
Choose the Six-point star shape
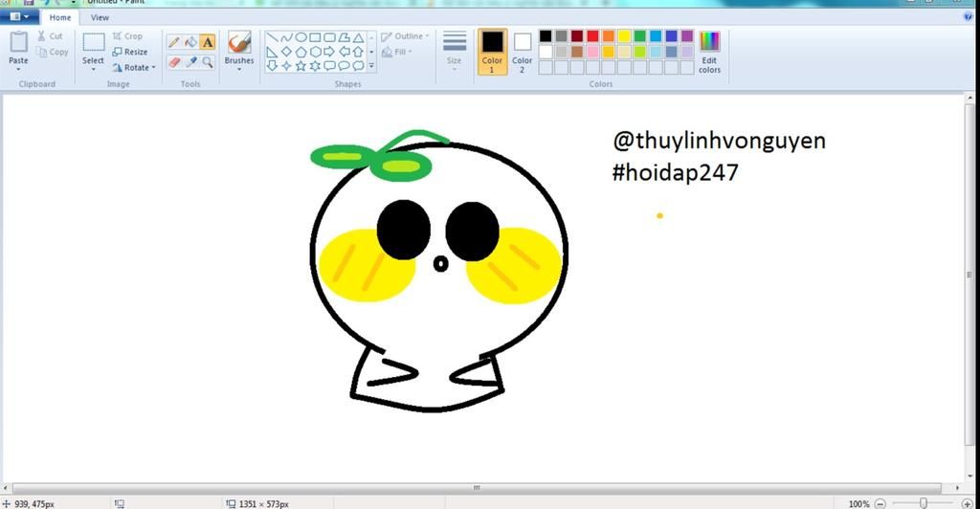pos(315,65)
